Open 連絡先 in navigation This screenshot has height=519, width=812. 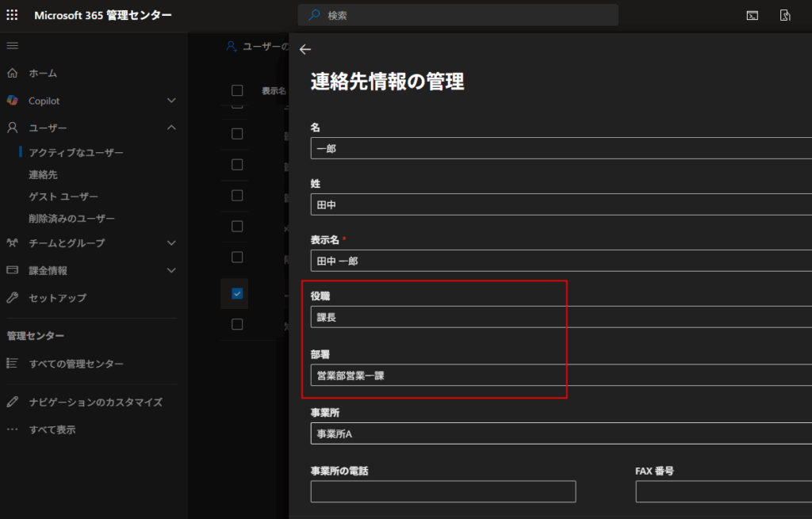(43, 175)
